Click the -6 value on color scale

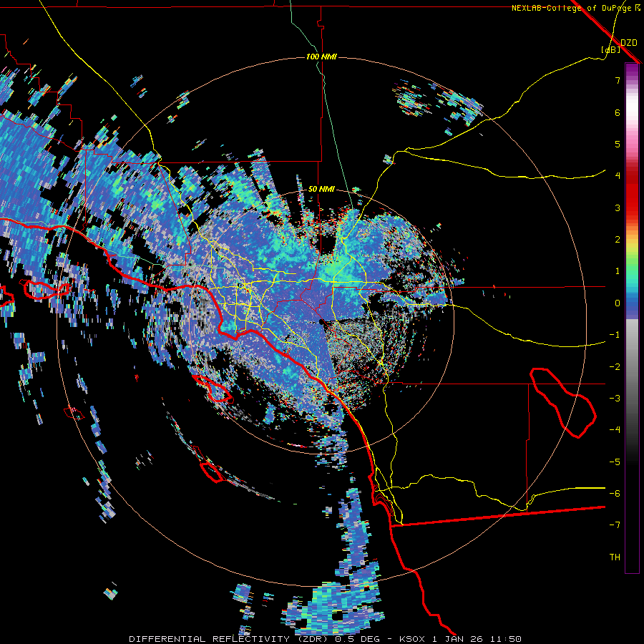tap(615, 494)
